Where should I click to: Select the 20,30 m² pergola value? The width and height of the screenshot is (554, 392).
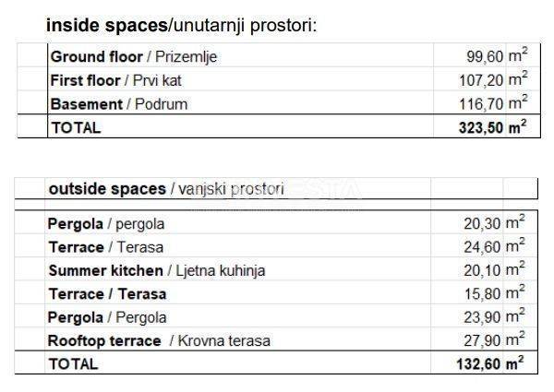(x=494, y=223)
